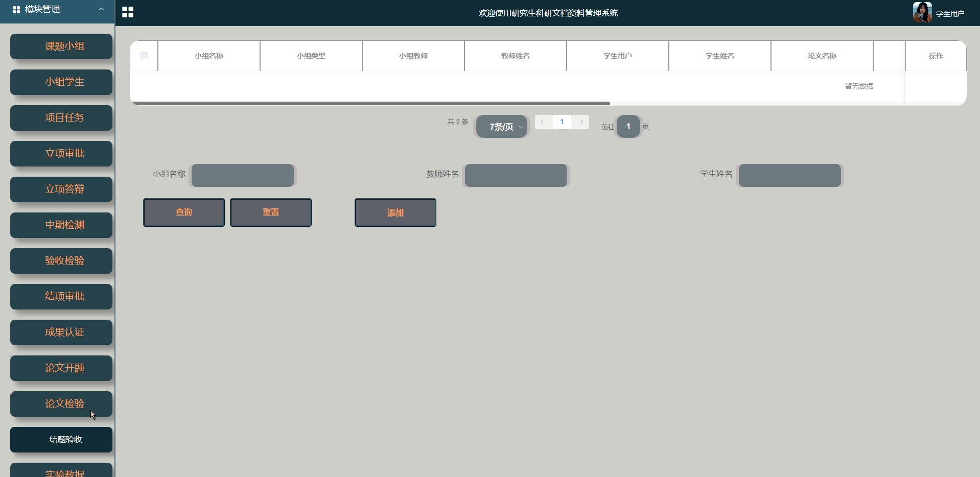
Task: Open the 论文检验 menu item
Action: pyautogui.click(x=61, y=404)
